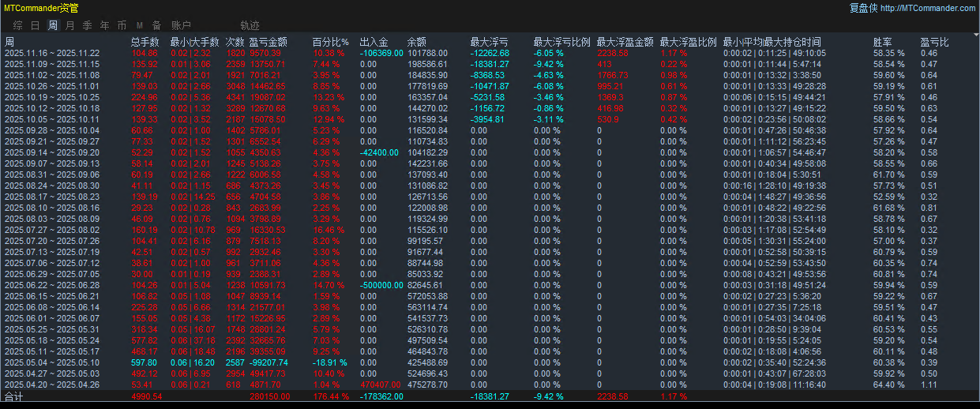Click max floating profit 1766.73
The height and width of the screenshot is (409, 980).
[x=612, y=75]
